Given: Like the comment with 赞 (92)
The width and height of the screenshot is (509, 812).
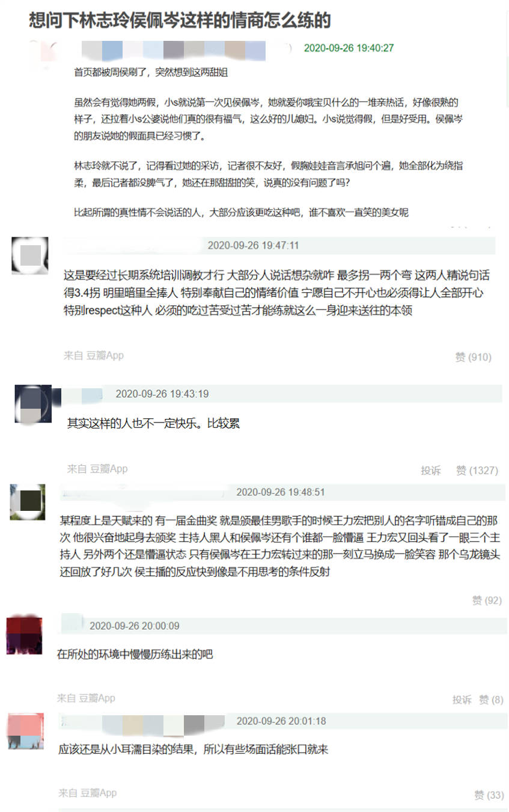Looking at the screenshot, I should tap(486, 600).
